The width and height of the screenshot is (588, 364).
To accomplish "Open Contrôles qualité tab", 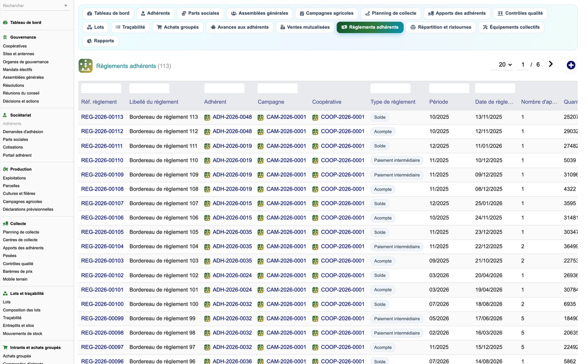I will 520,13.
